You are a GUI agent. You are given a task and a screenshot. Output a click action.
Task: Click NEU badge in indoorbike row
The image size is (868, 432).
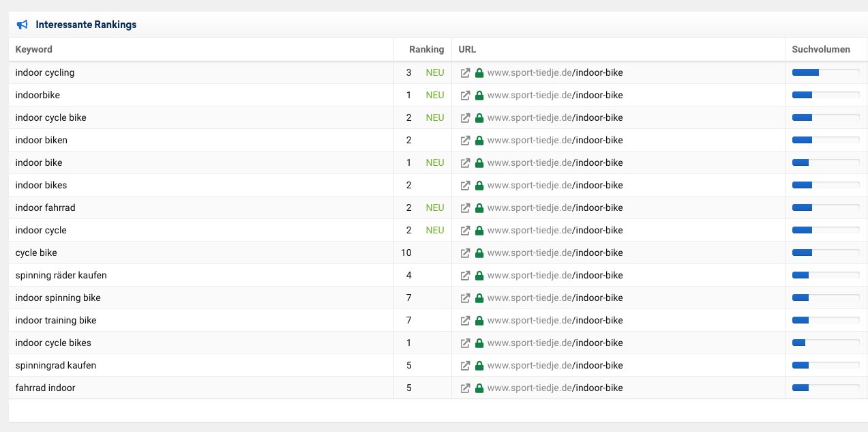pyautogui.click(x=435, y=95)
